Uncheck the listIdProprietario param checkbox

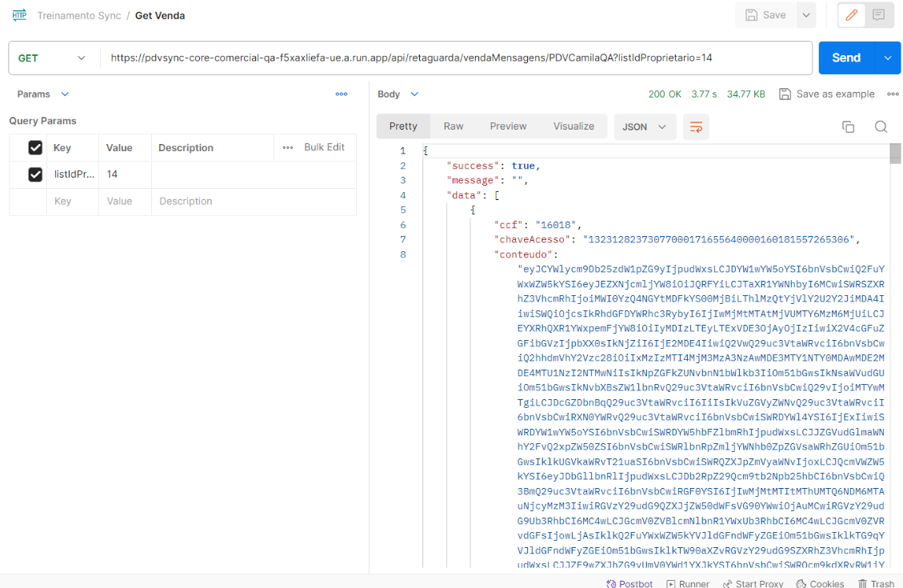[x=35, y=174]
